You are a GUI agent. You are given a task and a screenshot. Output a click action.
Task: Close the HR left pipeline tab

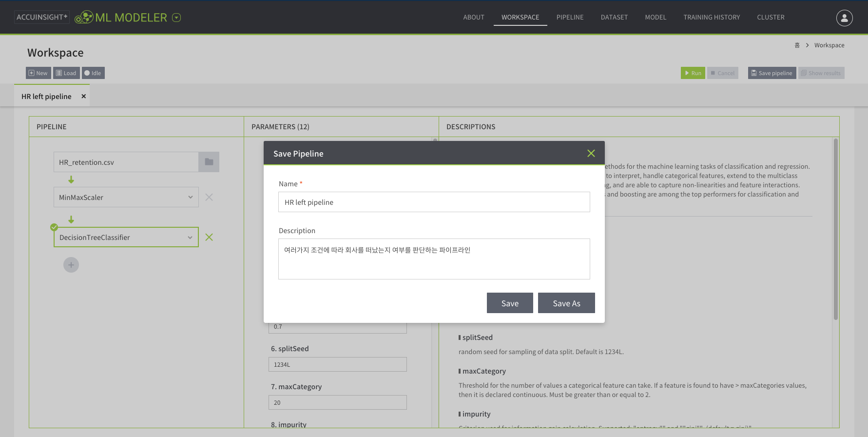click(x=84, y=96)
